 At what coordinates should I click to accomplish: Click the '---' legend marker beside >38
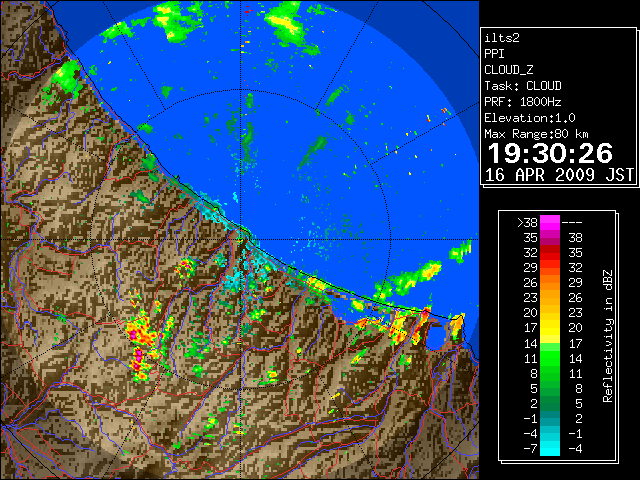tap(572, 223)
